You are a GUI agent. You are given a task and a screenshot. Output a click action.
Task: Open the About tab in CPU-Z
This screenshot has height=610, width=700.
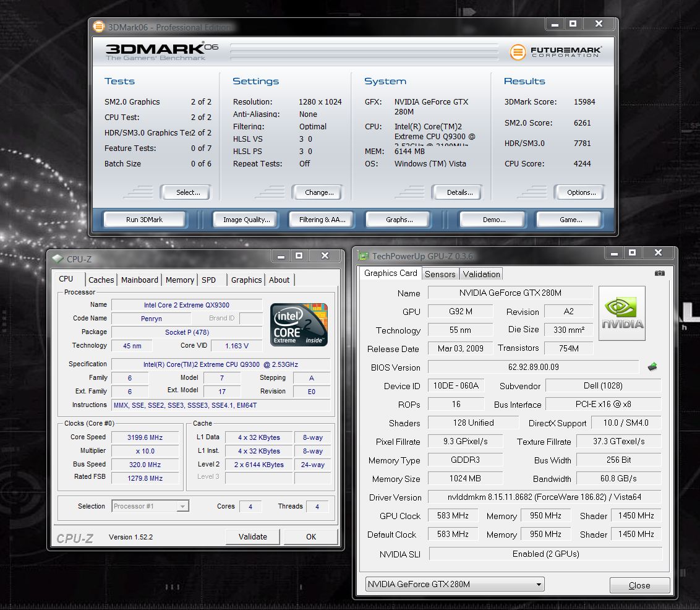coord(279,280)
